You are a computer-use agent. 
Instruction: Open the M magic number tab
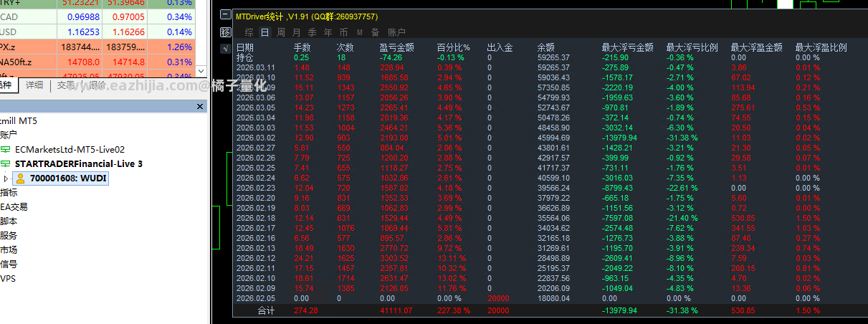(x=359, y=32)
